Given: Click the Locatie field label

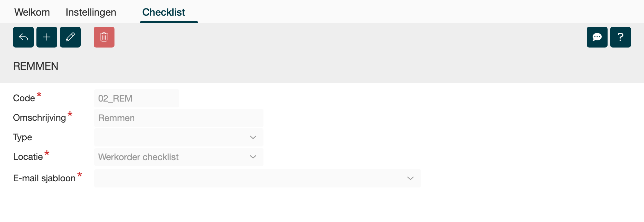Looking at the screenshot, I should [28, 157].
